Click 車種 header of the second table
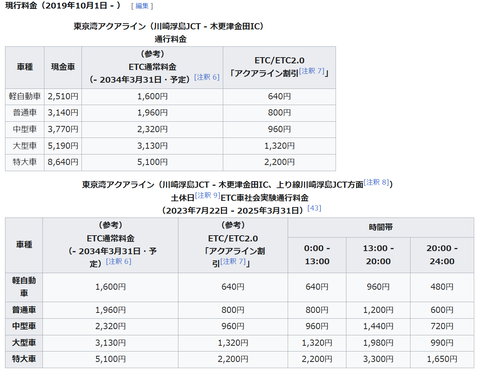This screenshot has height=372, width=480. pyautogui.click(x=24, y=245)
